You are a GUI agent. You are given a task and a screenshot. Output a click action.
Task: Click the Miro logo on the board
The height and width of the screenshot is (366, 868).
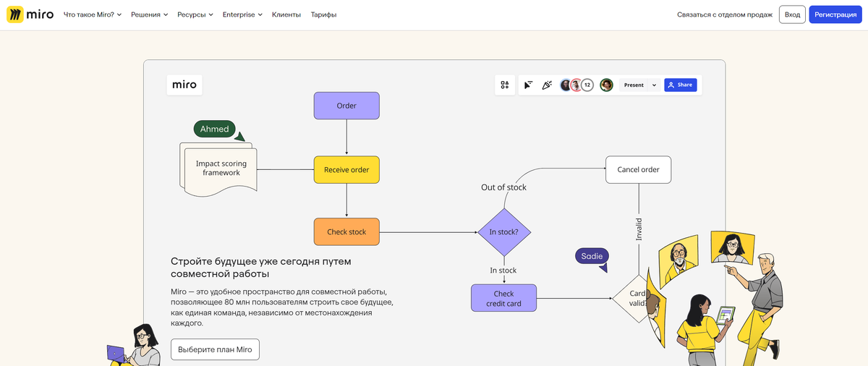point(184,85)
